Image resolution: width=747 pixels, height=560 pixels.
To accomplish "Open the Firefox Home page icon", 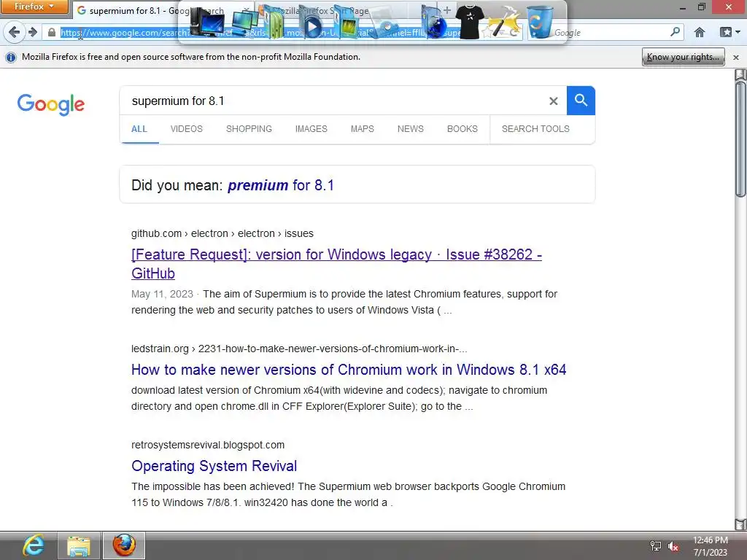I will tap(700, 32).
